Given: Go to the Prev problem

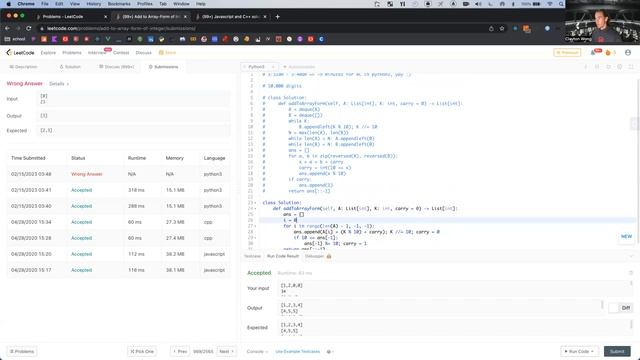Looking at the screenshot, I should [180, 351].
